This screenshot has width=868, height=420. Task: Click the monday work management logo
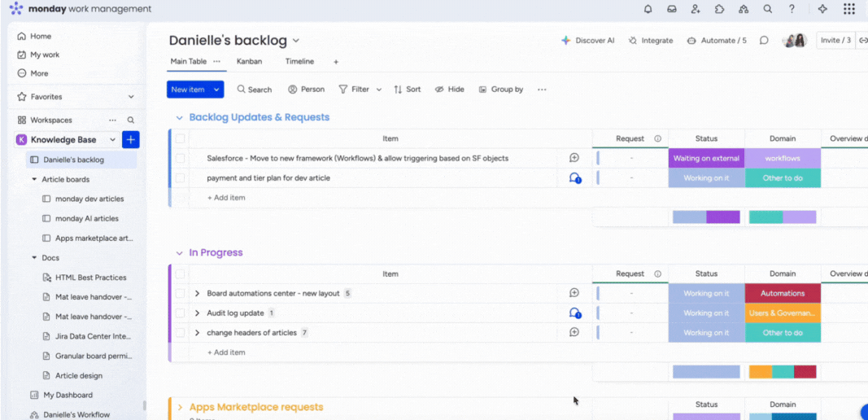point(81,9)
